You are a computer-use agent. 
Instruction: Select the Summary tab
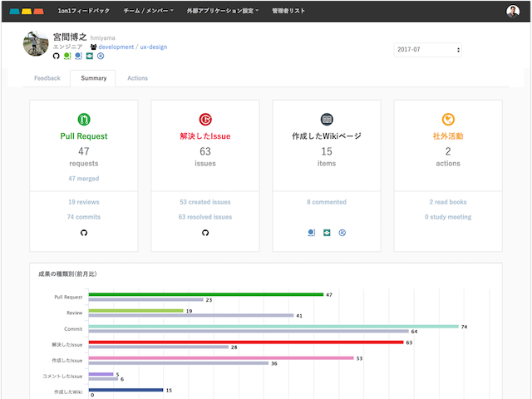click(94, 78)
